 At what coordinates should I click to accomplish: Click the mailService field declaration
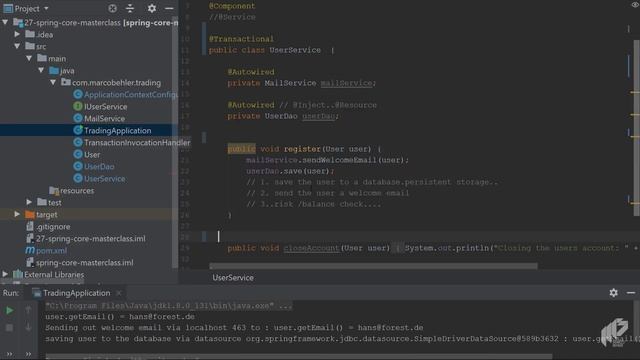coord(346,83)
